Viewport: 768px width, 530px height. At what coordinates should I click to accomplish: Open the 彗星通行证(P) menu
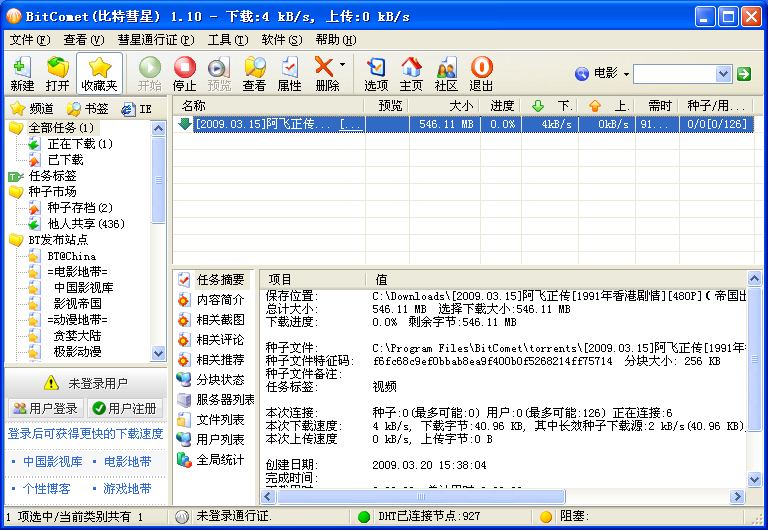point(156,40)
